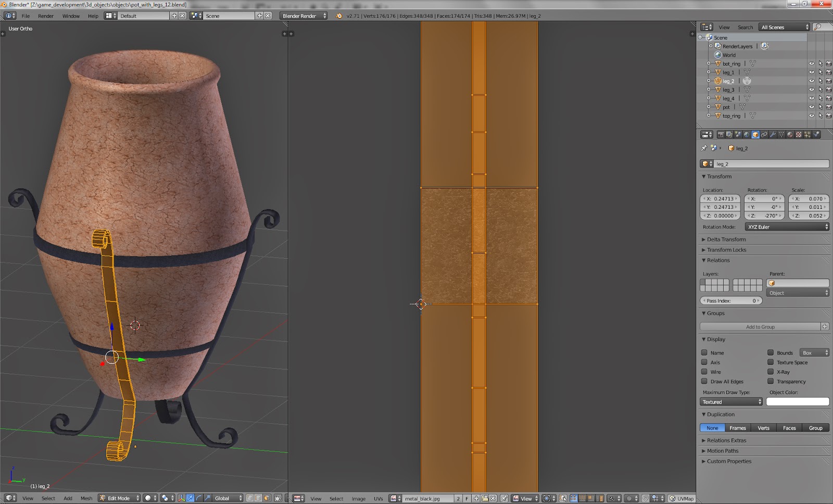Viewport: 833px width, 504px height.
Task: Click the World properties globe icon
Action: 746,135
